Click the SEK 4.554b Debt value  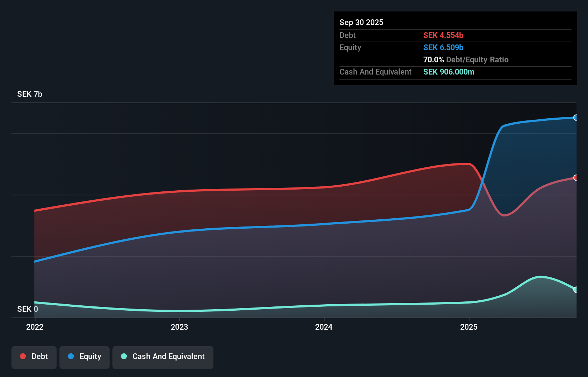click(x=443, y=35)
